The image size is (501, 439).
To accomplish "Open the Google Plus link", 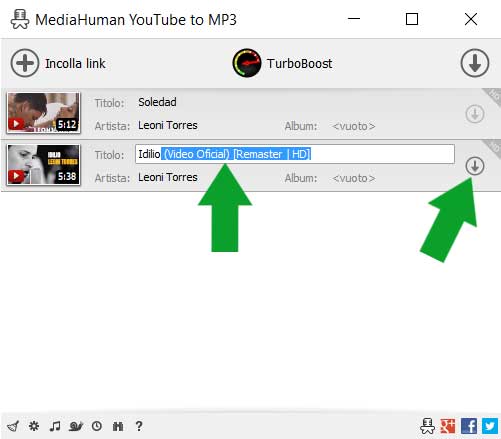I will [448, 426].
